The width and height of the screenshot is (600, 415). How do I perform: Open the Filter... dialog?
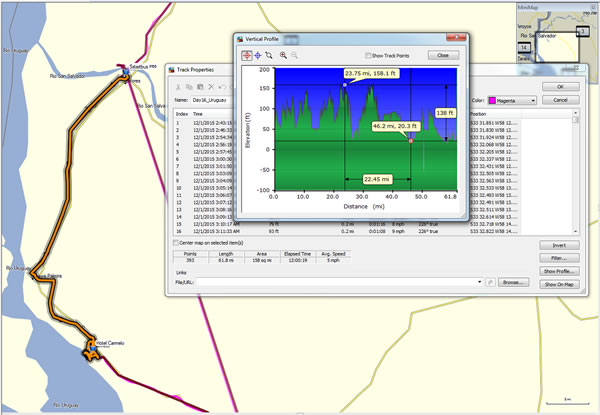click(x=559, y=258)
